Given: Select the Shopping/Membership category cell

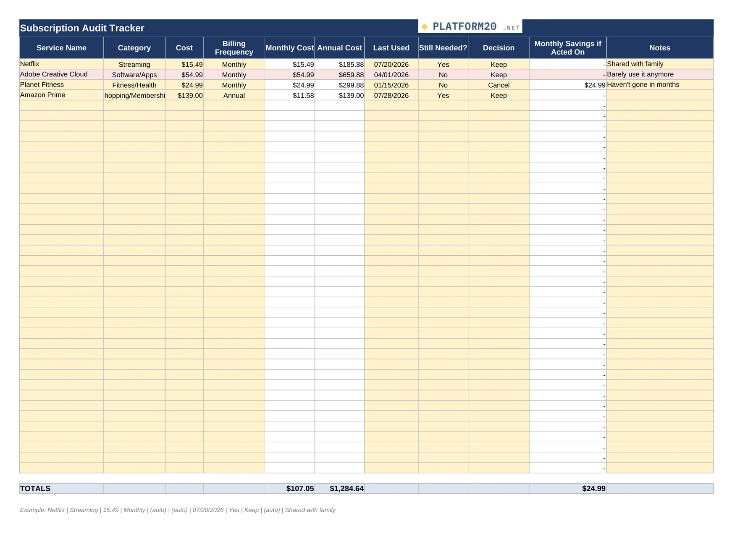Looking at the screenshot, I should click(x=134, y=95).
